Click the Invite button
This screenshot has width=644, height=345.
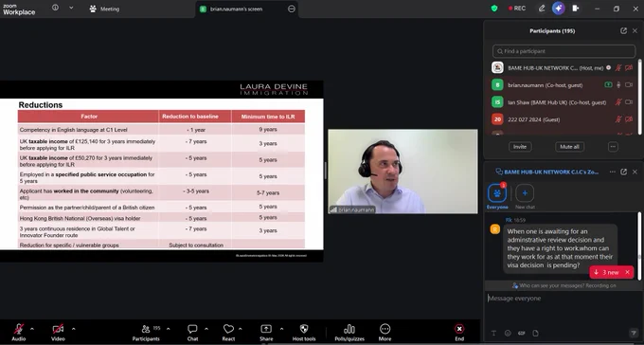coord(520,147)
